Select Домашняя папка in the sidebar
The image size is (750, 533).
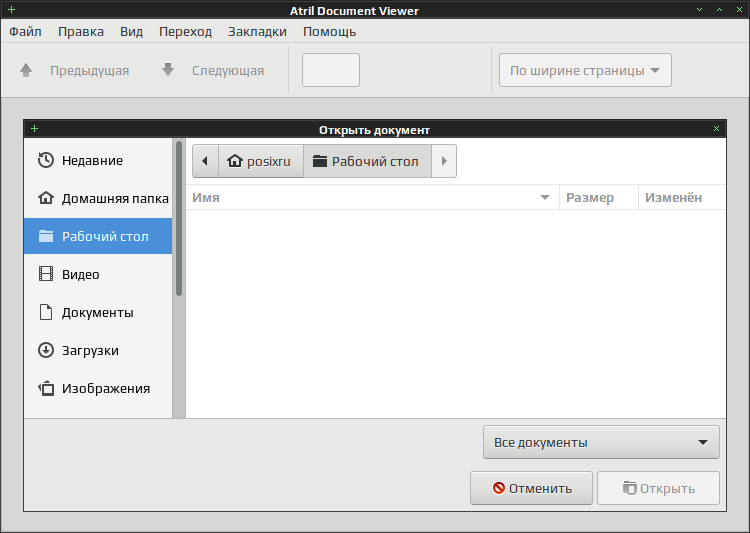coord(98,198)
